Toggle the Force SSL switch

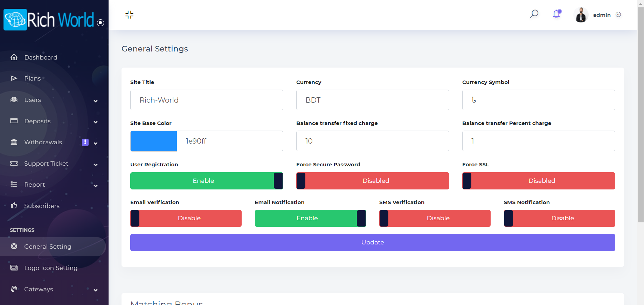538,181
